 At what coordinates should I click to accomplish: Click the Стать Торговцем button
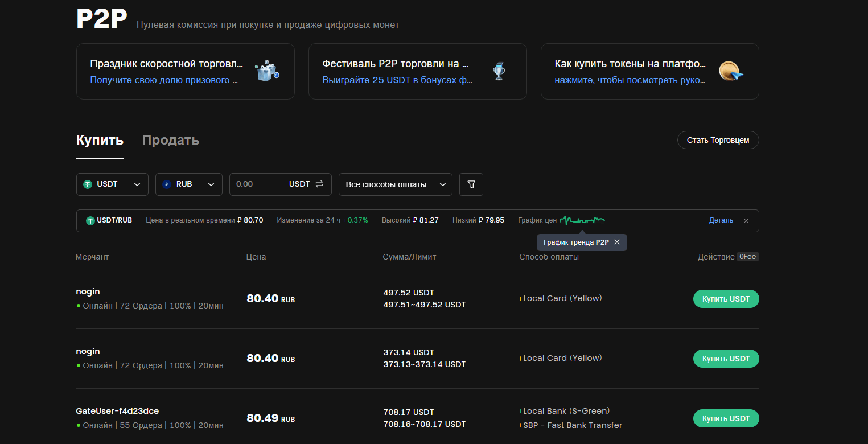pyautogui.click(x=718, y=140)
